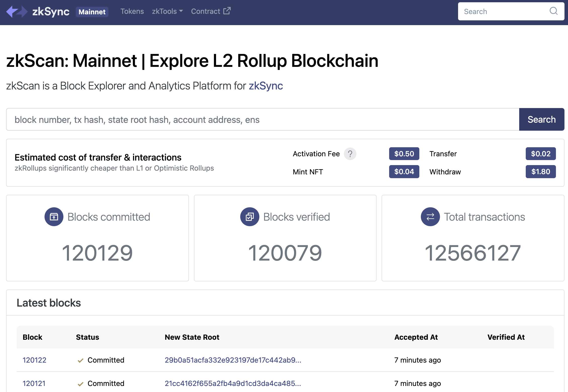Click the search input field
This screenshot has width=568, height=392.
tap(262, 119)
